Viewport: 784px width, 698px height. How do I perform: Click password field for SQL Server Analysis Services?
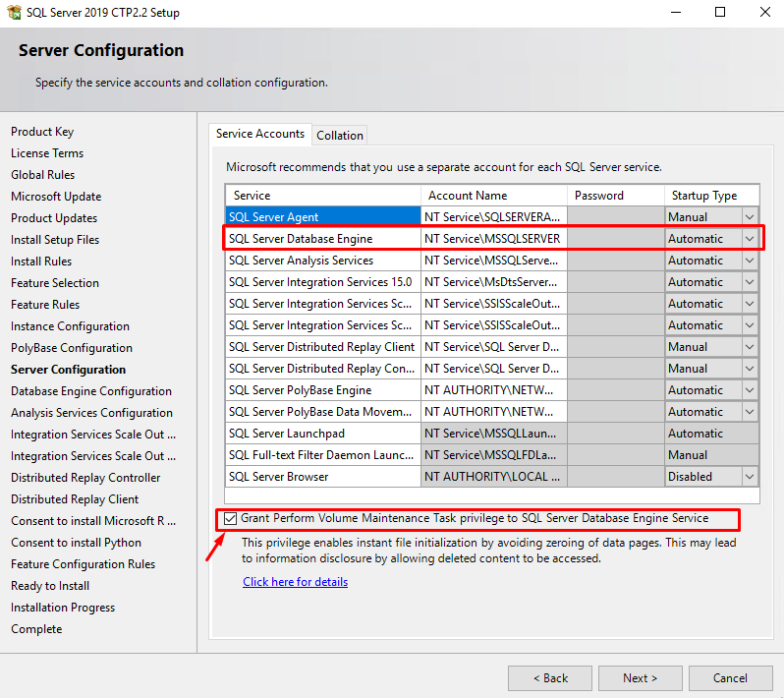tap(616, 261)
